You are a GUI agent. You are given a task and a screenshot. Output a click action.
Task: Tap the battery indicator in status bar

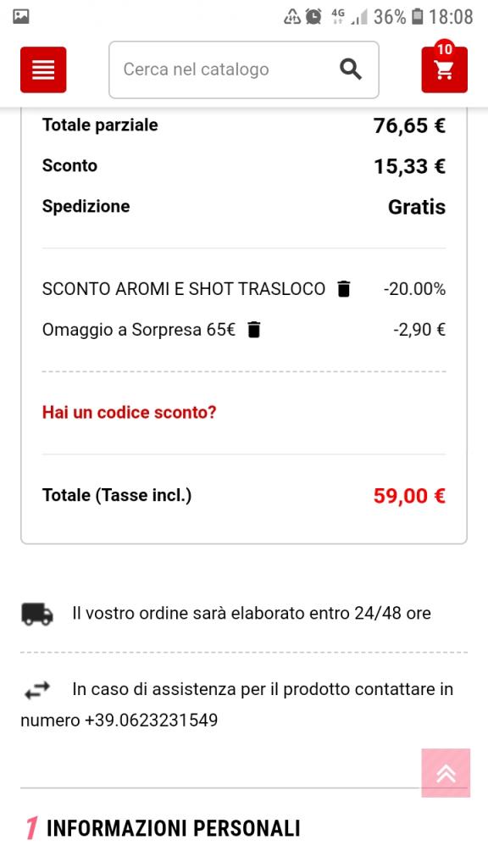coord(418,17)
